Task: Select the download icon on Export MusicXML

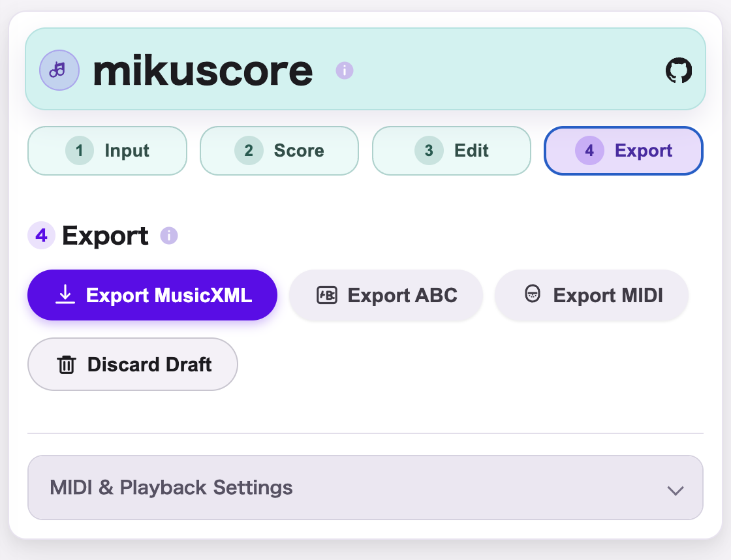Action: pos(65,295)
